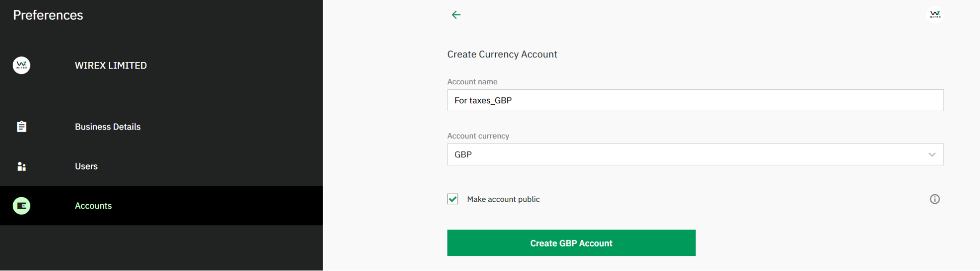Open the Business Details menu item
This screenshot has height=271, width=980.
point(161,126)
